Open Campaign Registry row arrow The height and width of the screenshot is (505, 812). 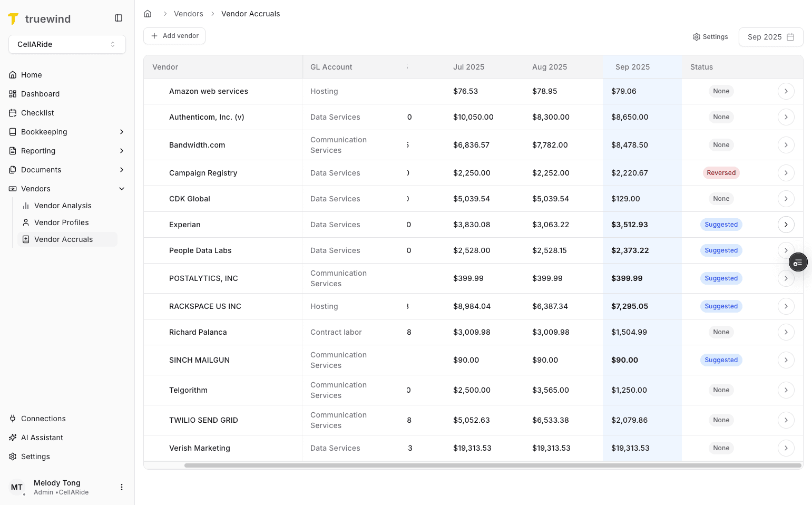point(786,173)
